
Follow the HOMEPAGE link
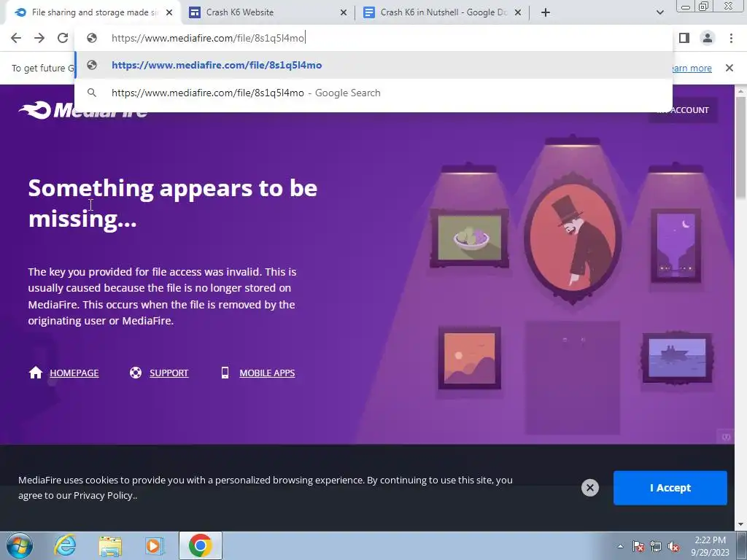coord(74,373)
